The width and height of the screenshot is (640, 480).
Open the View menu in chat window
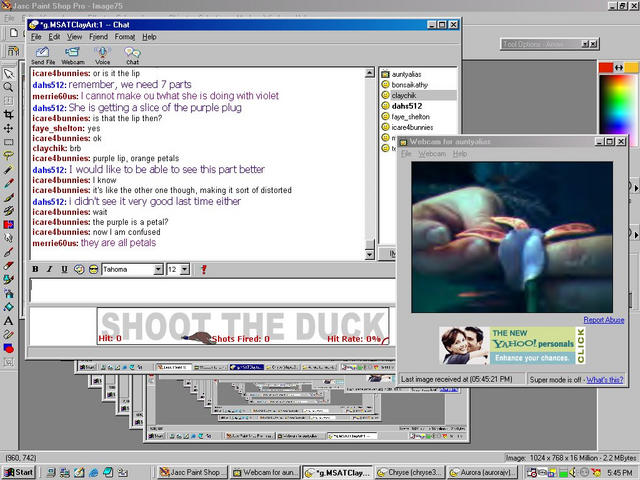74,37
